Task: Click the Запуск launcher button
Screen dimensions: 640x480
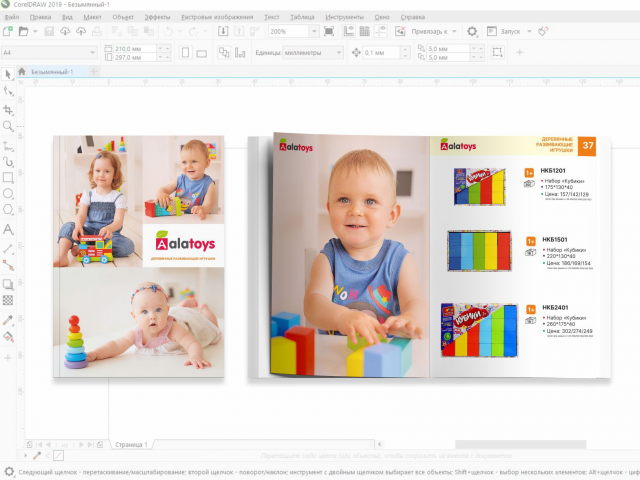Action: pos(504,31)
